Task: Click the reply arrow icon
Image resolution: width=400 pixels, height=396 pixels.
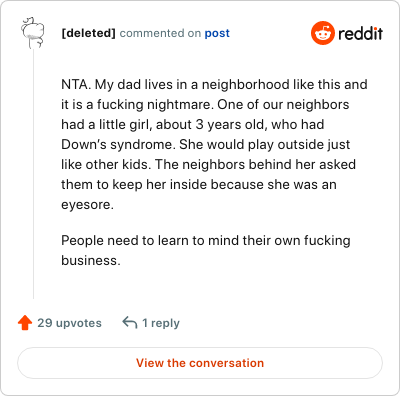Action: (x=130, y=323)
